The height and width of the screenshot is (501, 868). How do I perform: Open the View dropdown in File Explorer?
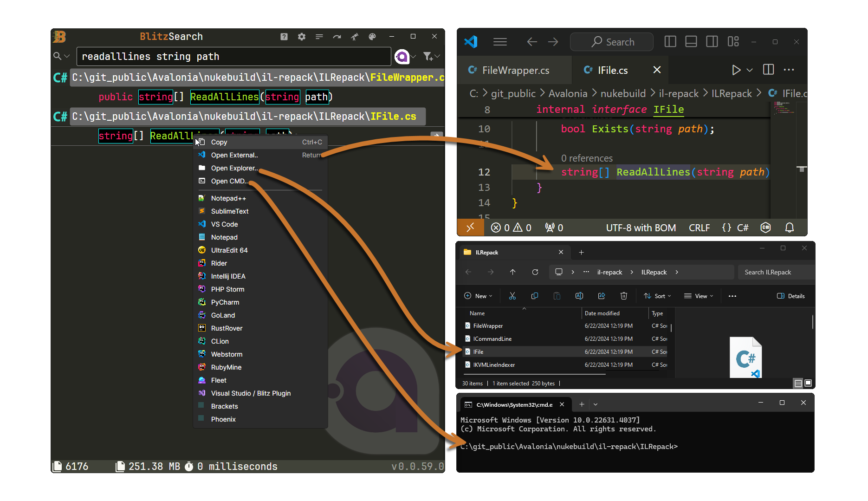click(x=699, y=296)
